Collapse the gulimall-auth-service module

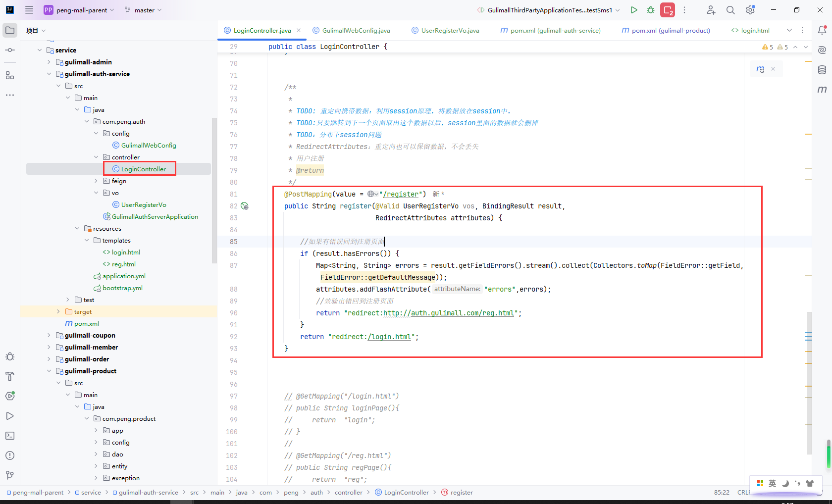tap(49, 74)
